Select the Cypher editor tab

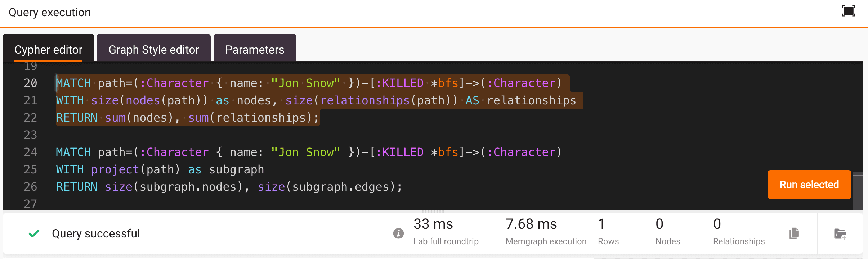(48, 50)
